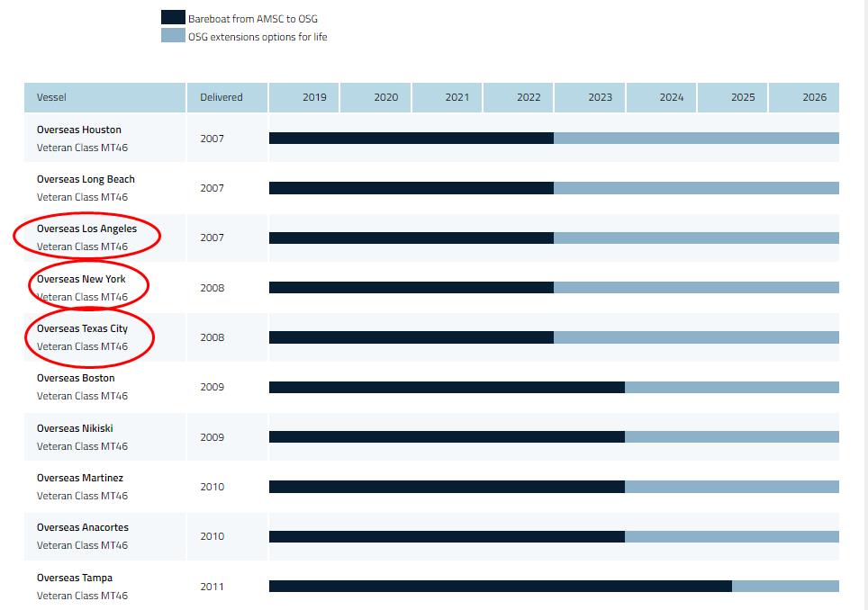Click the "Vessel" column header
The width and height of the screenshot is (868, 610).
point(104,97)
